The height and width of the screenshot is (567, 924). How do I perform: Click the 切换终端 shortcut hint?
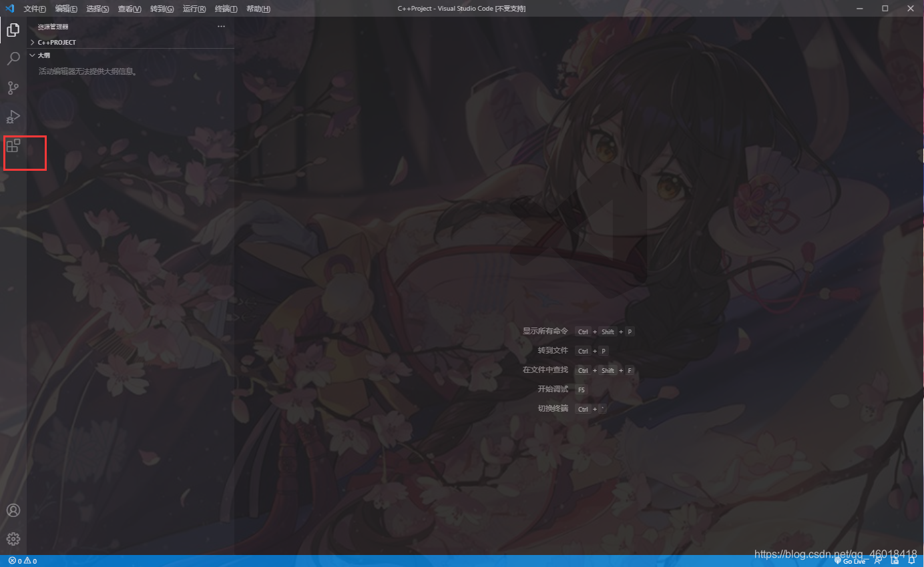point(553,408)
